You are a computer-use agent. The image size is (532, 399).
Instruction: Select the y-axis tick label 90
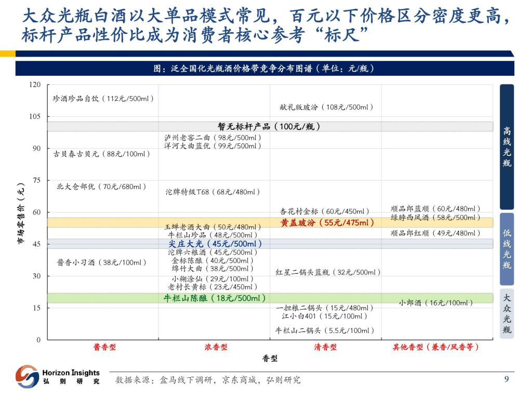click(x=37, y=148)
